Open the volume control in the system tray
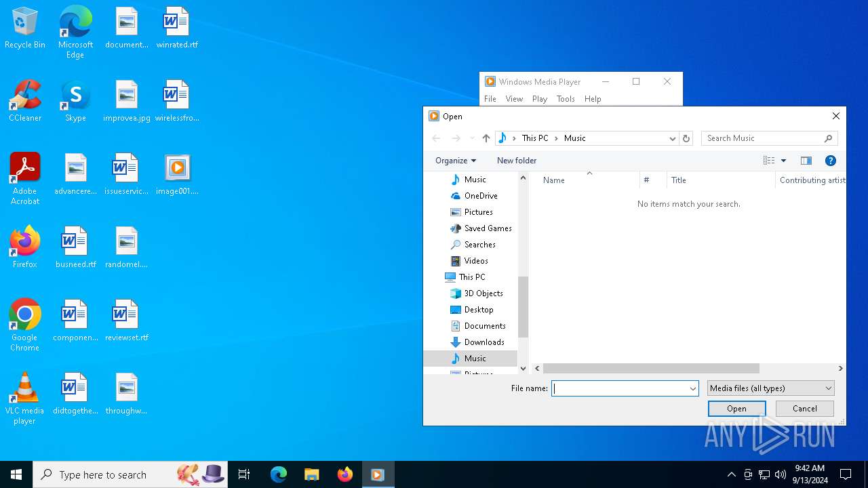 point(781,474)
